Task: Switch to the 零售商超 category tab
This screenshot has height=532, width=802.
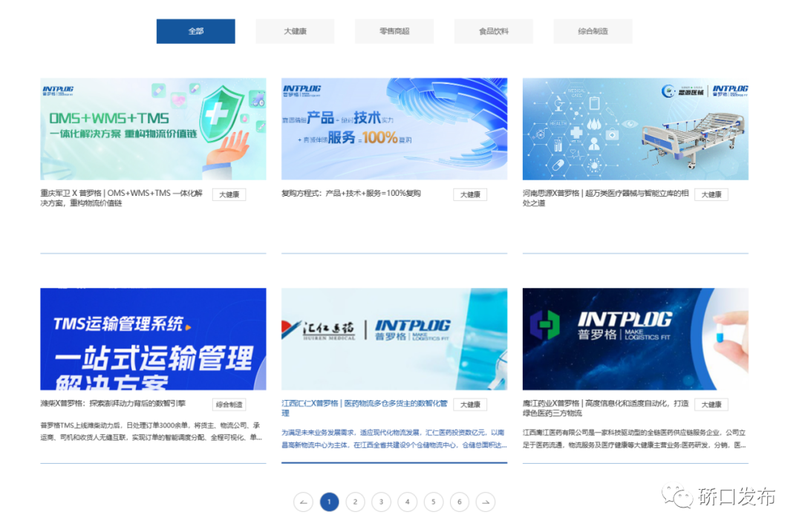Action: tap(394, 31)
